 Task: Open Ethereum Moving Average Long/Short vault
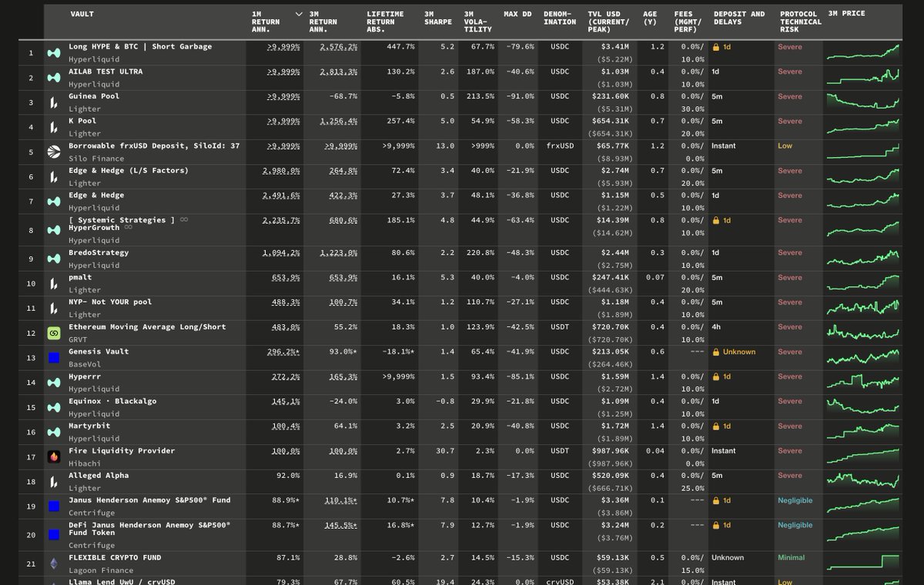coord(147,326)
